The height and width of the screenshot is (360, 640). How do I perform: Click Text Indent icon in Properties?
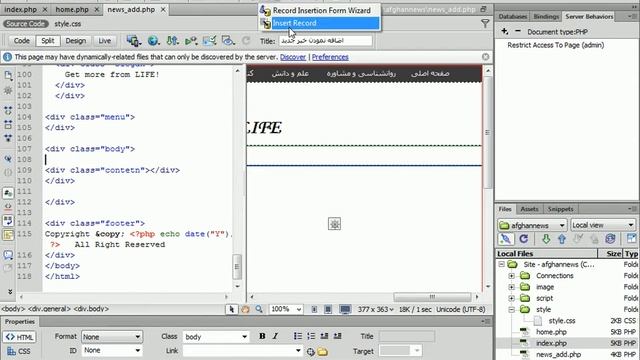pos(337,336)
